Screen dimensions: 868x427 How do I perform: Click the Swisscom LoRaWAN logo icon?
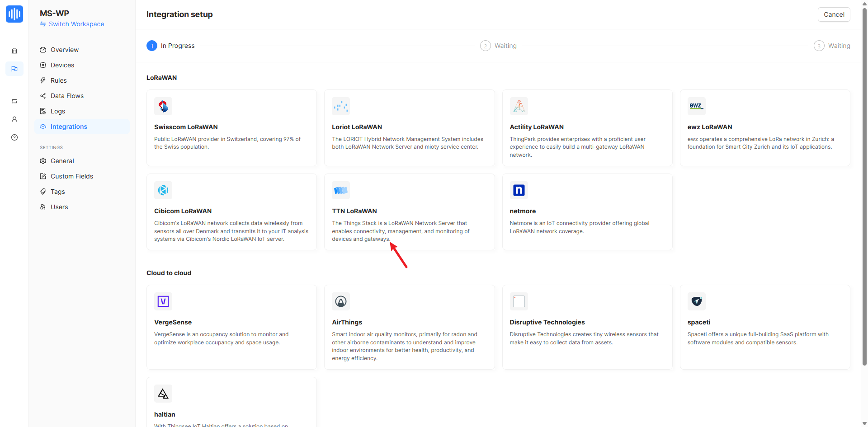(163, 106)
